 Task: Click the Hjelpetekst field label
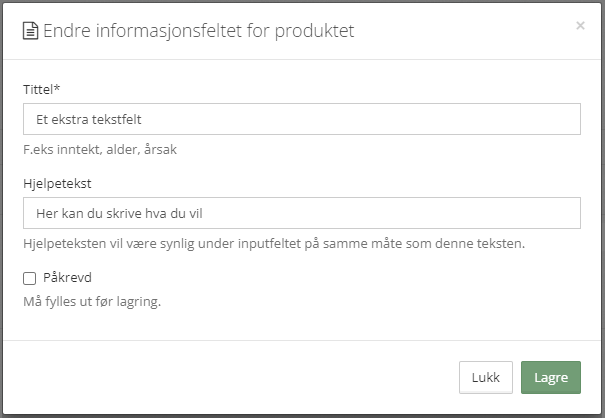coord(57,183)
